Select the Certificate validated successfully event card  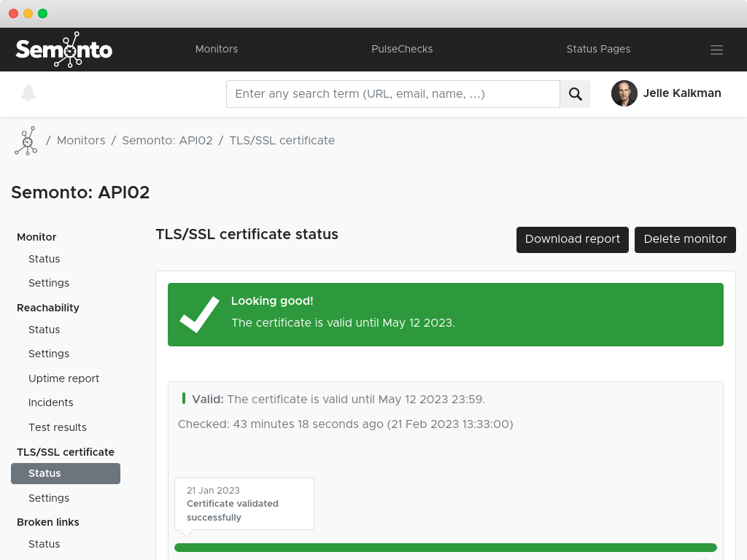(x=244, y=504)
